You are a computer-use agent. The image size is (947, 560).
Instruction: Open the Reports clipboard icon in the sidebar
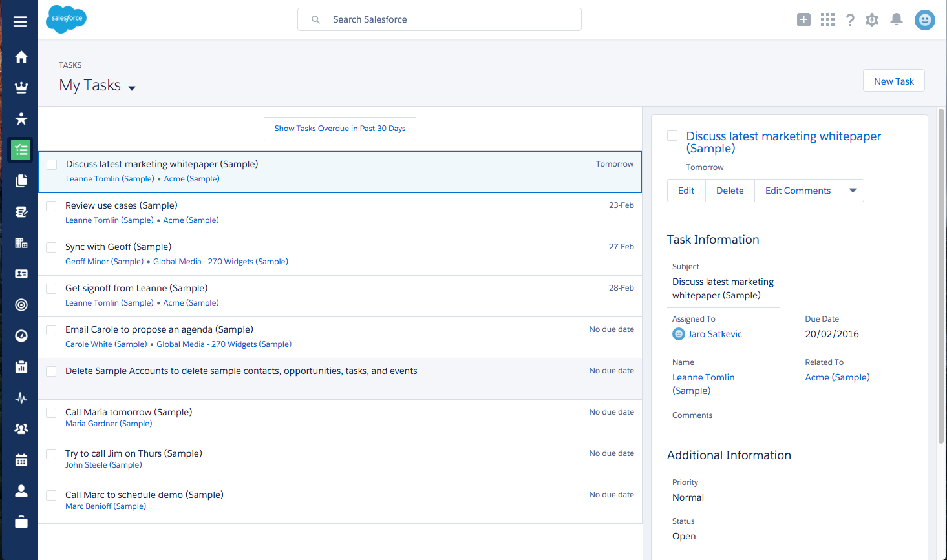[21, 367]
